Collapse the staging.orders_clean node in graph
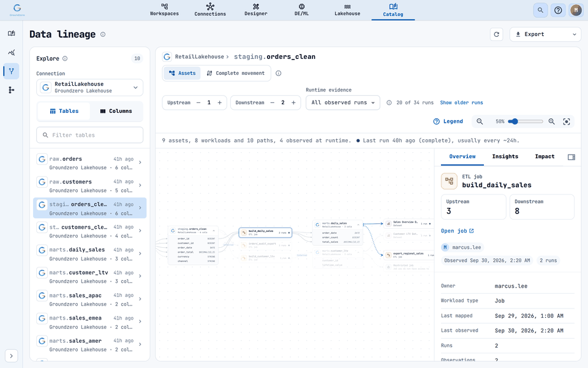 [x=214, y=231]
